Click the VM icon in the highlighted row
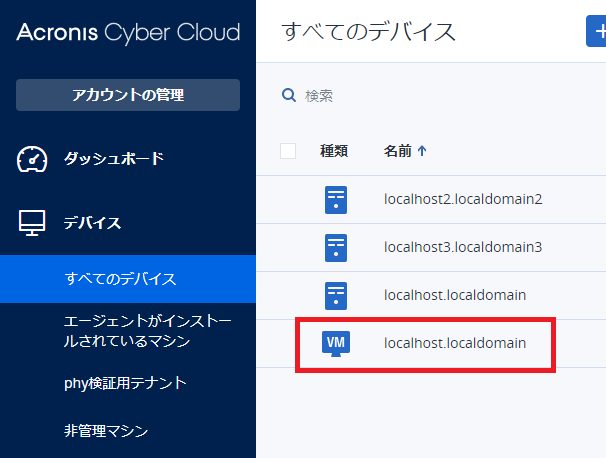Screen dimensions: 606x458 (336, 343)
